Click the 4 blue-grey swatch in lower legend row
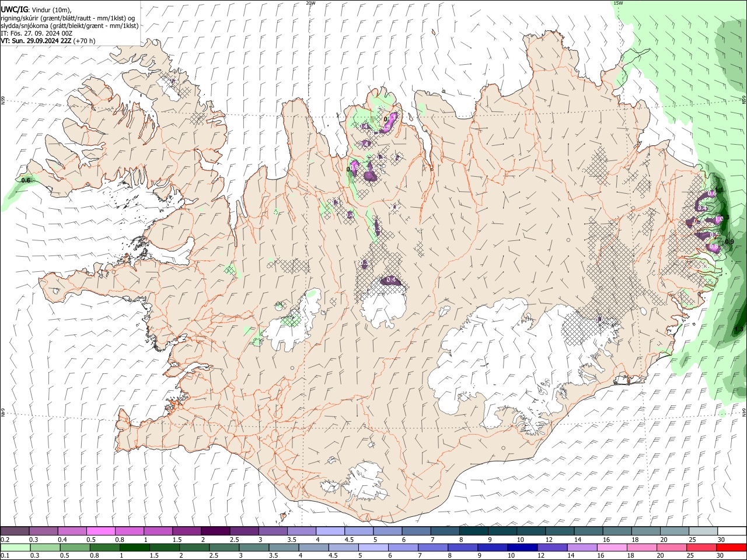 (x=313, y=547)
